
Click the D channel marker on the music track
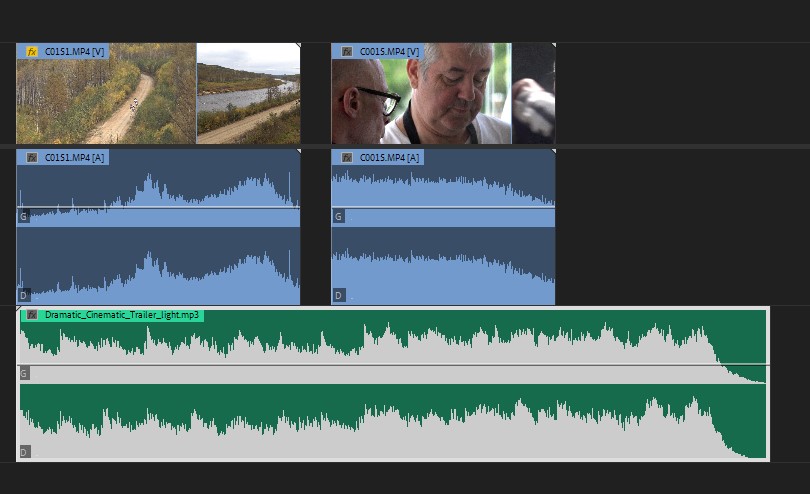pos(24,452)
